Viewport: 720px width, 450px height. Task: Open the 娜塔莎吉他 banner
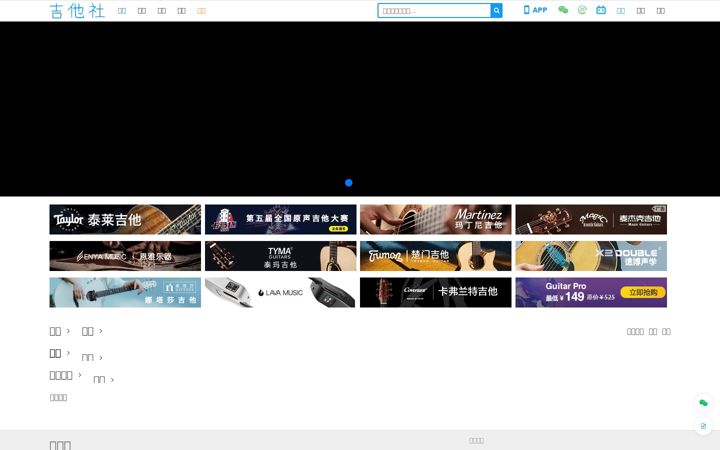pos(125,292)
